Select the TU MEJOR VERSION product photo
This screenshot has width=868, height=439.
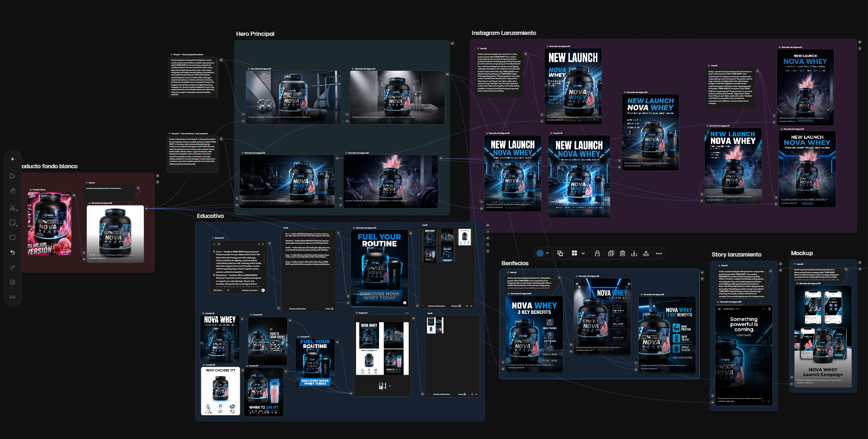50,224
